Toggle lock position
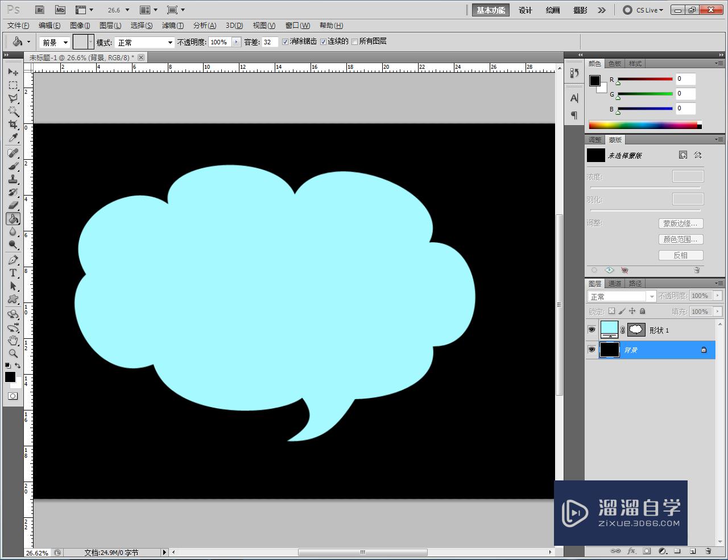 632,311
